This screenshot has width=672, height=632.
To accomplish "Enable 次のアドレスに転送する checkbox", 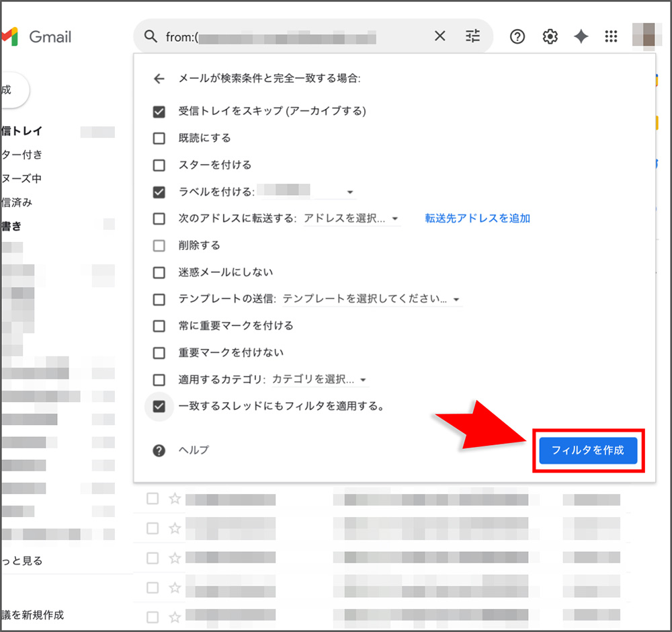I will [x=159, y=219].
